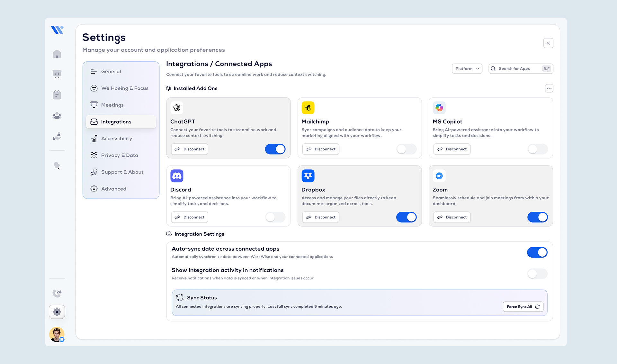
Task: Disable the ChatGPT integration toggle
Action: click(x=275, y=149)
